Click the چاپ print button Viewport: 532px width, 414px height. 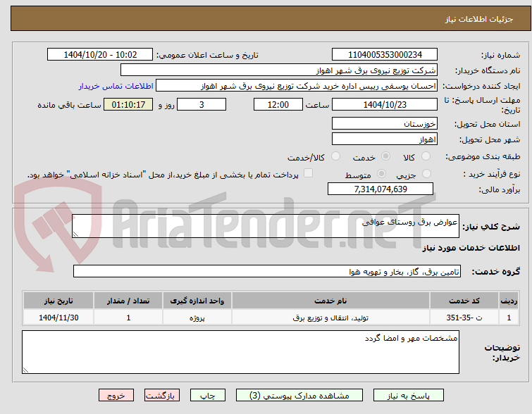pos(208,396)
